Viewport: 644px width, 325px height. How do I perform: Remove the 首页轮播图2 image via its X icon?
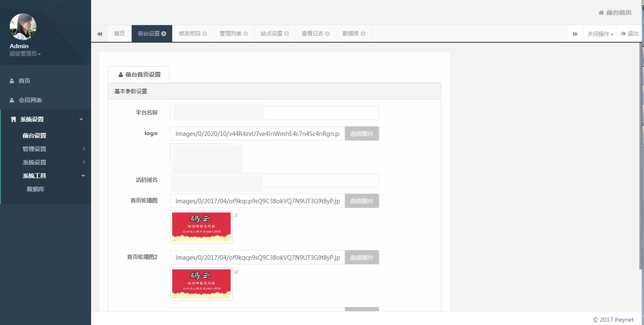236,272
